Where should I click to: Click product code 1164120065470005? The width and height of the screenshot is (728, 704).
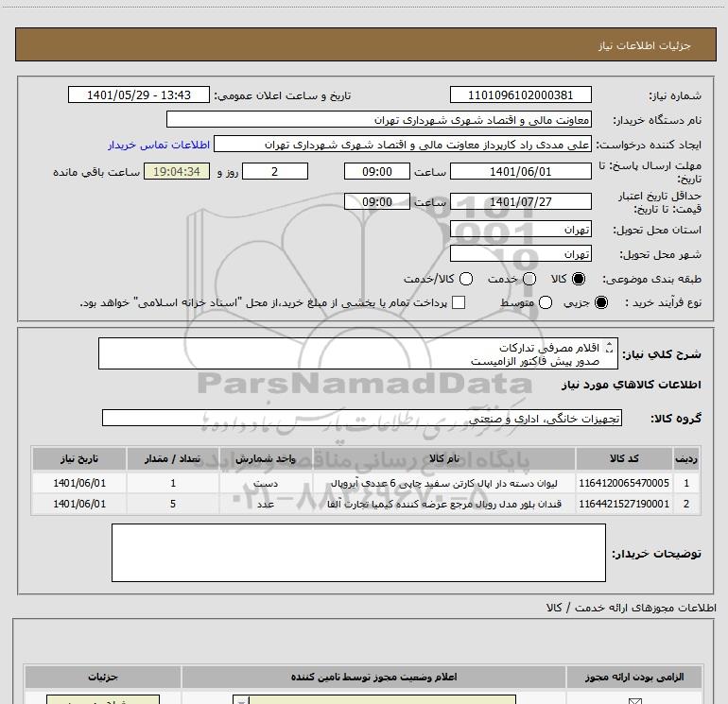pyautogui.click(x=624, y=483)
